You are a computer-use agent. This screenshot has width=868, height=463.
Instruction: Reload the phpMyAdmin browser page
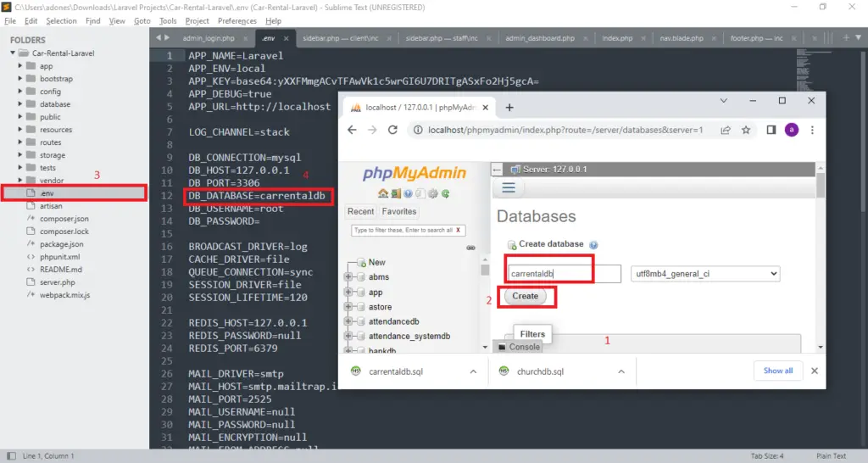tap(392, 130)
